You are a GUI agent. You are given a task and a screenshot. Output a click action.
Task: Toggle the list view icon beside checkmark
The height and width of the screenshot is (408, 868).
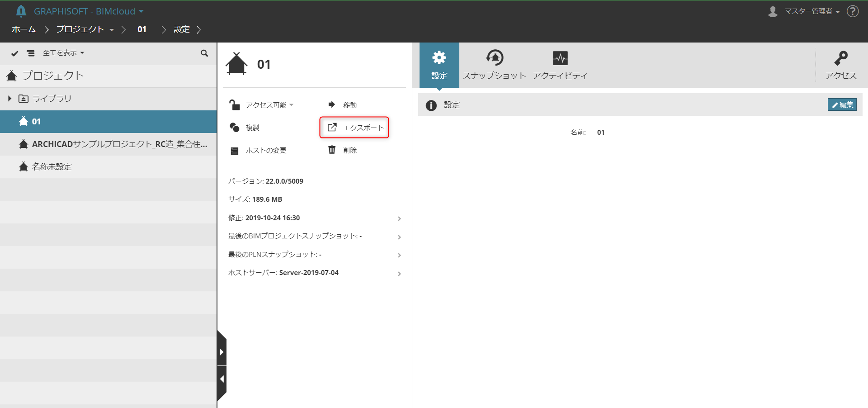pos(31,53)
